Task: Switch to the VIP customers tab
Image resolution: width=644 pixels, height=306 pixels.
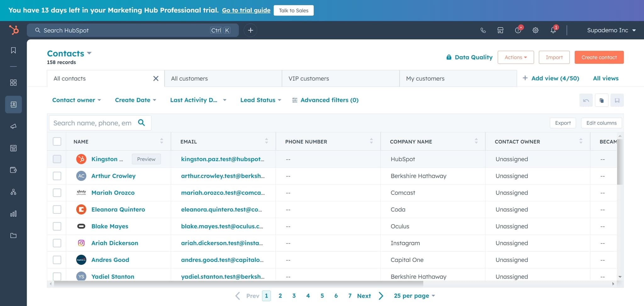Action: click(x=308, y=78)
